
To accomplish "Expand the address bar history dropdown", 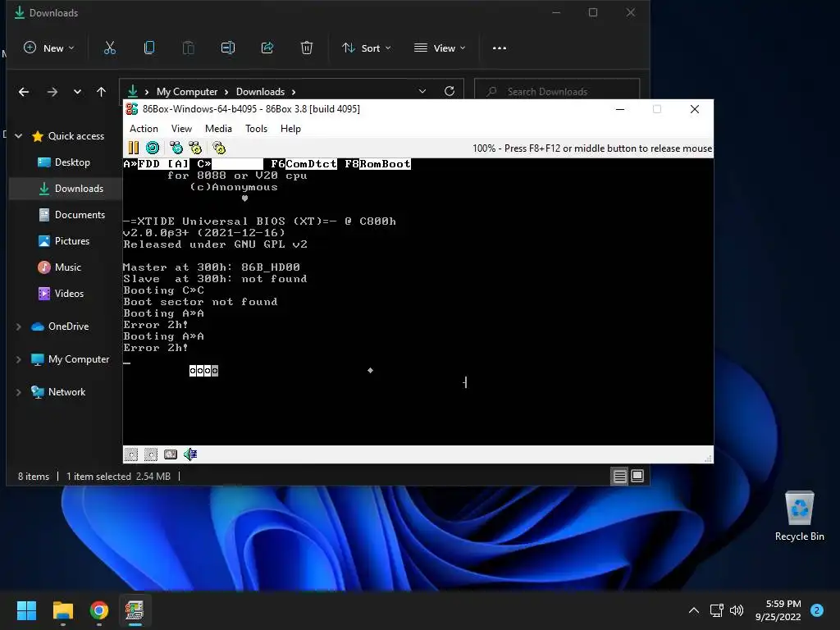I will point(422,92).
